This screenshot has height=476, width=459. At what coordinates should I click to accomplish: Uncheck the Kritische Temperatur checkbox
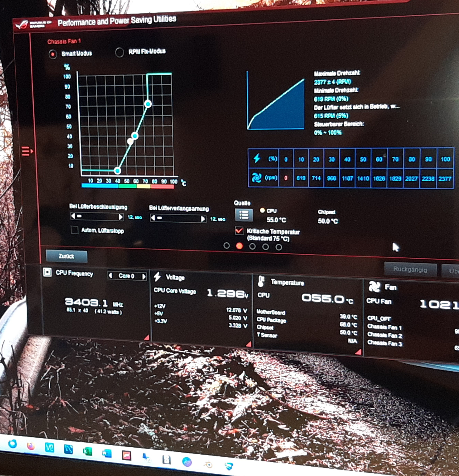[239, 231]
